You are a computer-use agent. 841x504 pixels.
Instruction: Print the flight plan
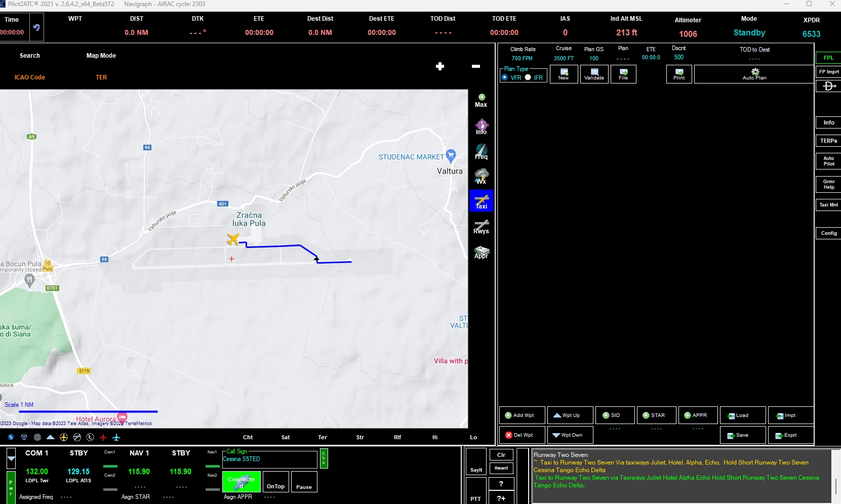679,74
